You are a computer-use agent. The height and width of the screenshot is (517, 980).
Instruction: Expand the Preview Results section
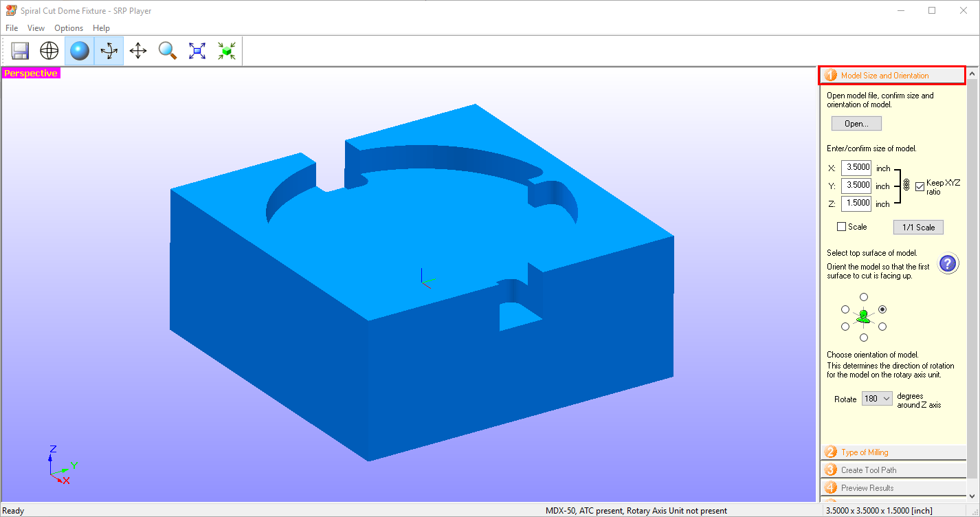pos(893,487)
